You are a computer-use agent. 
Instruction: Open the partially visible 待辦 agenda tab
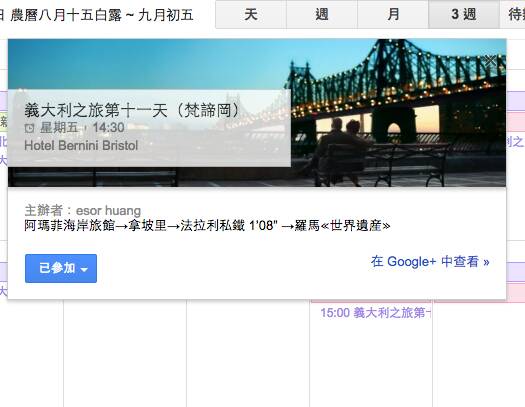coord(513,14)
